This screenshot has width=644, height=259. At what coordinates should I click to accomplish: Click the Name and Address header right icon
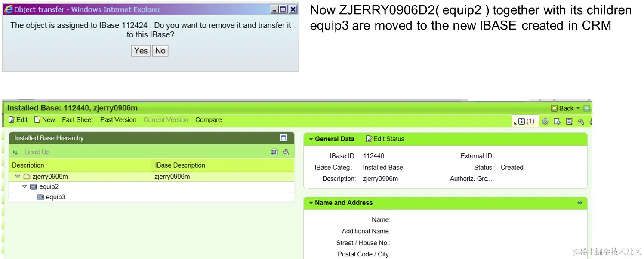coord(579,202)
